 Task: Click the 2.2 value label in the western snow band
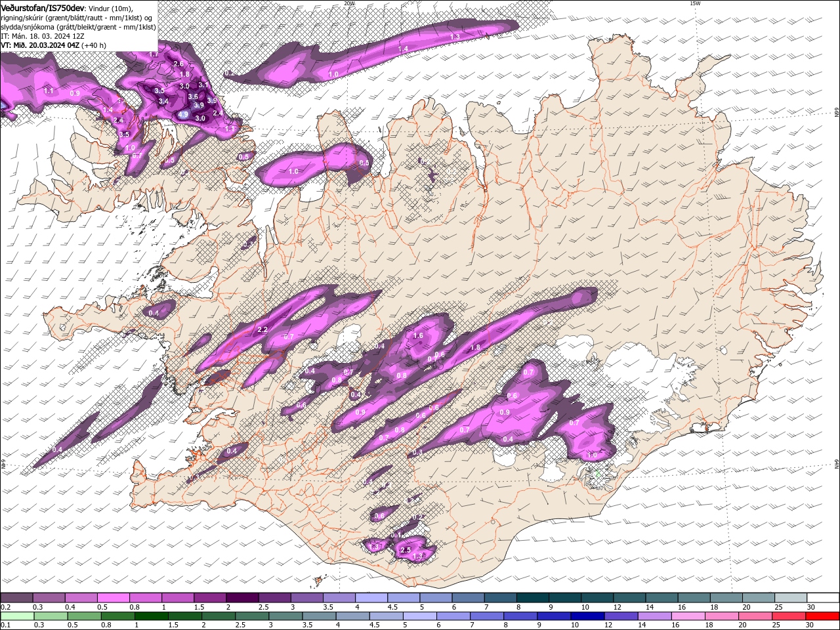[262, 329]
